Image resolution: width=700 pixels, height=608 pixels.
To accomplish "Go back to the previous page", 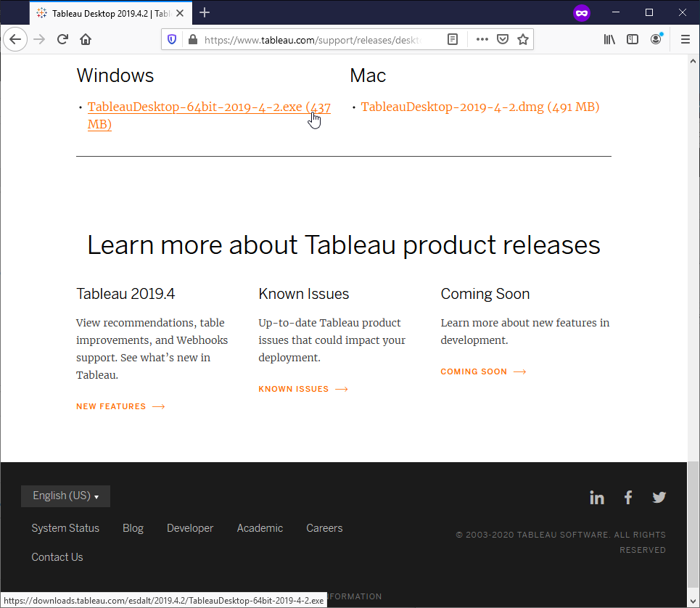I will tap(15, 40).
